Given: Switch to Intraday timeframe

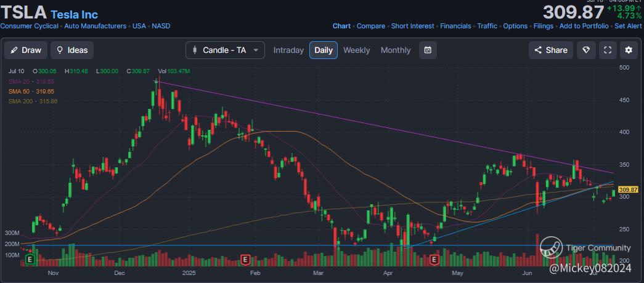Looking at the screenshot, I should point(288,50).
